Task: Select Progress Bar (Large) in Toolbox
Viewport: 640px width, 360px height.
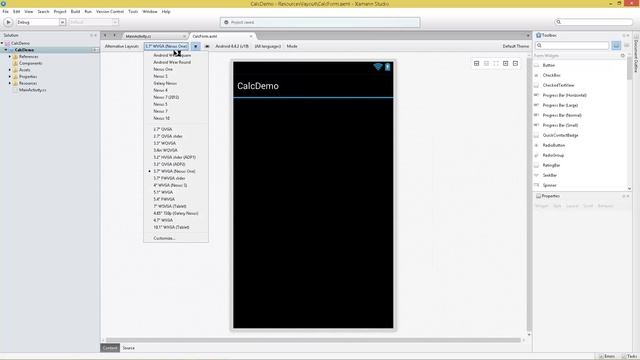Action: point(560,105)
